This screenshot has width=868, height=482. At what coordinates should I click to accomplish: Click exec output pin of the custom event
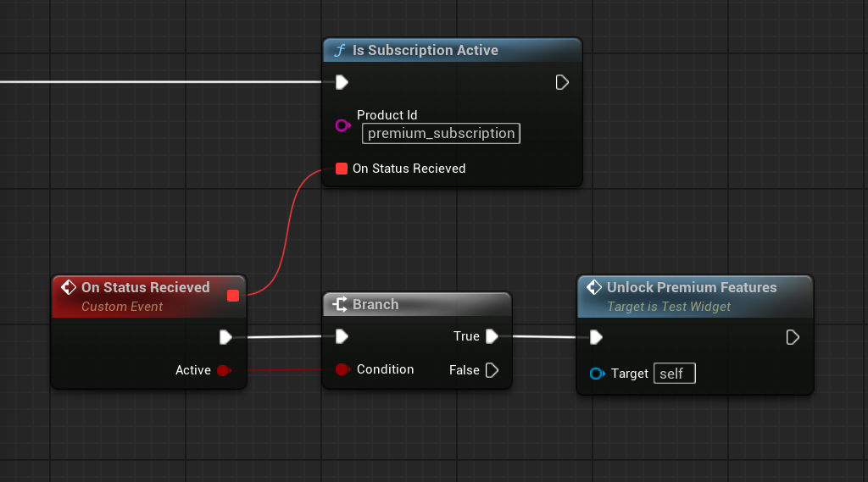point(225,337)
